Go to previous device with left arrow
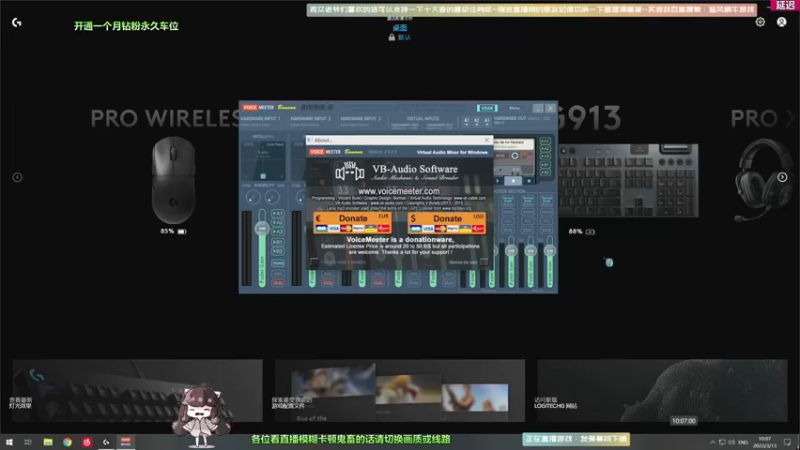Screen dimensions: 800x450 (17, 177)
